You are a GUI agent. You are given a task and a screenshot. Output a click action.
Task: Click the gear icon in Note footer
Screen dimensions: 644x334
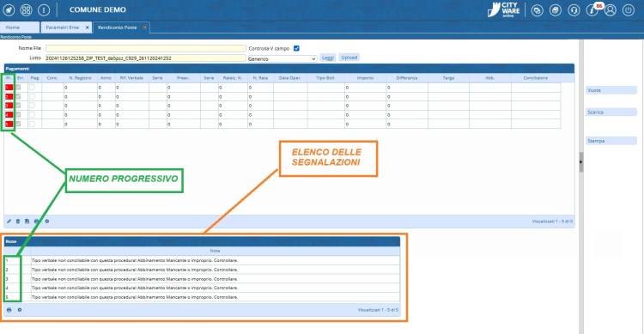pyautogui.click(x=19, y=310)
